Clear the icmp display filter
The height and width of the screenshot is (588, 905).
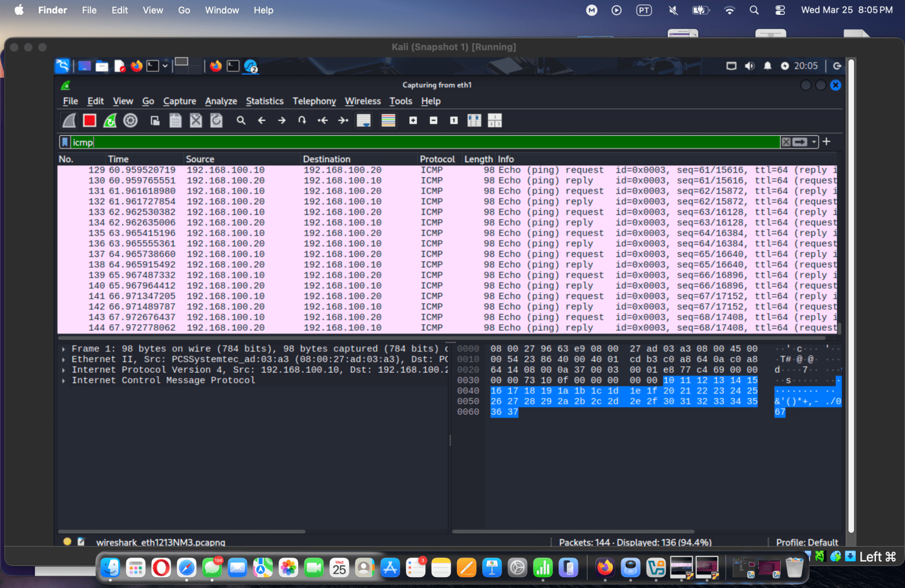click(x=786, y=142)
